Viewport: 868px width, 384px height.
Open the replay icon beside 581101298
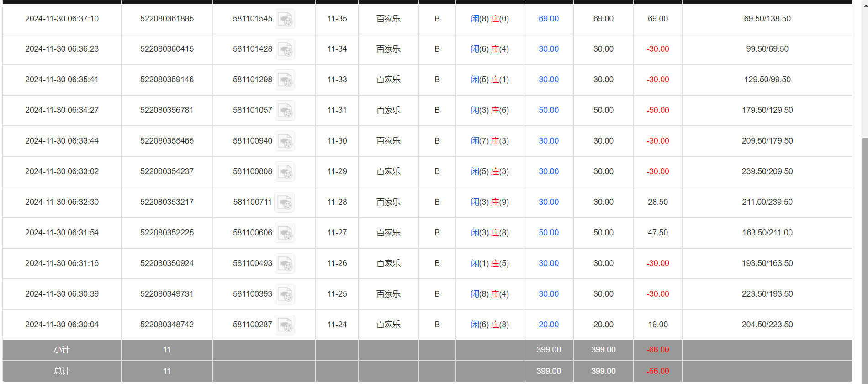pyautogui.click(x=285, y=80)
